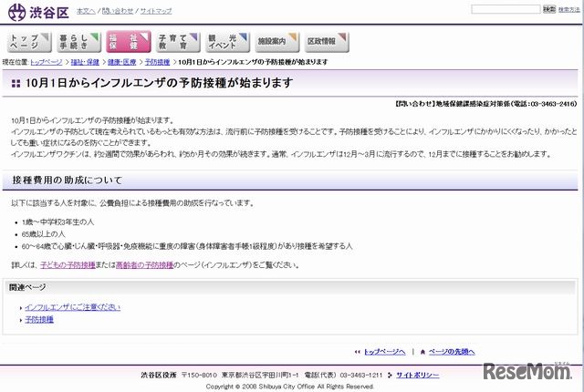Viewport: 584px width, 392px height.
Task: Click 予防接種 breadcrumb link
Action: pyautogui.click(x=157, y=62)
